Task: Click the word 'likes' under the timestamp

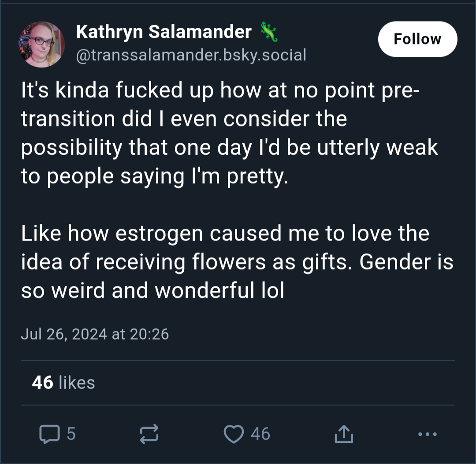Action: coord(77,382)
